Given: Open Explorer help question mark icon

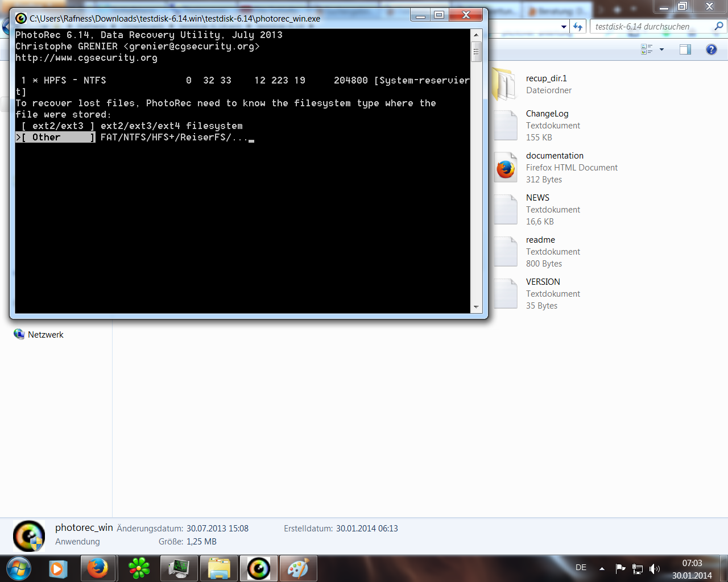Looking at the screenshot, I should [711, 49].
